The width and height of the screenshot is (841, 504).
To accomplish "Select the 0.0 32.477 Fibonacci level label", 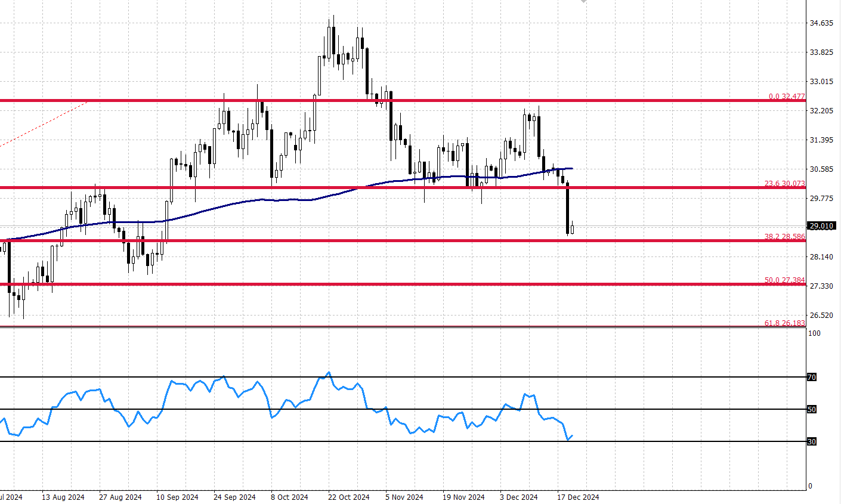I will pyautogui.click(x=787, y=97).
